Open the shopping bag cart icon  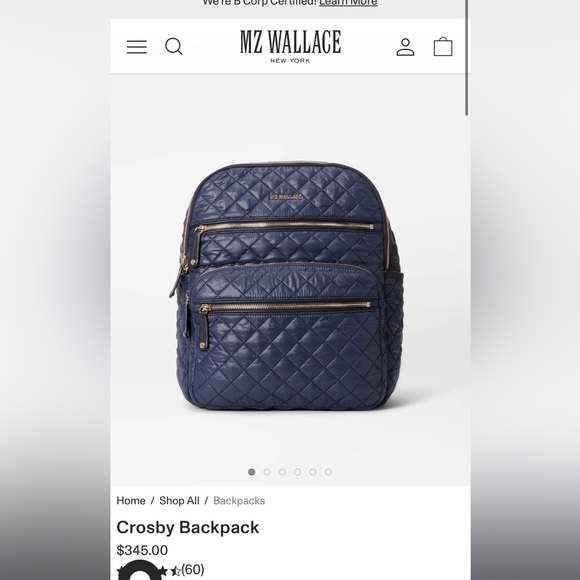pyautogui.click(x=443, y=47)
